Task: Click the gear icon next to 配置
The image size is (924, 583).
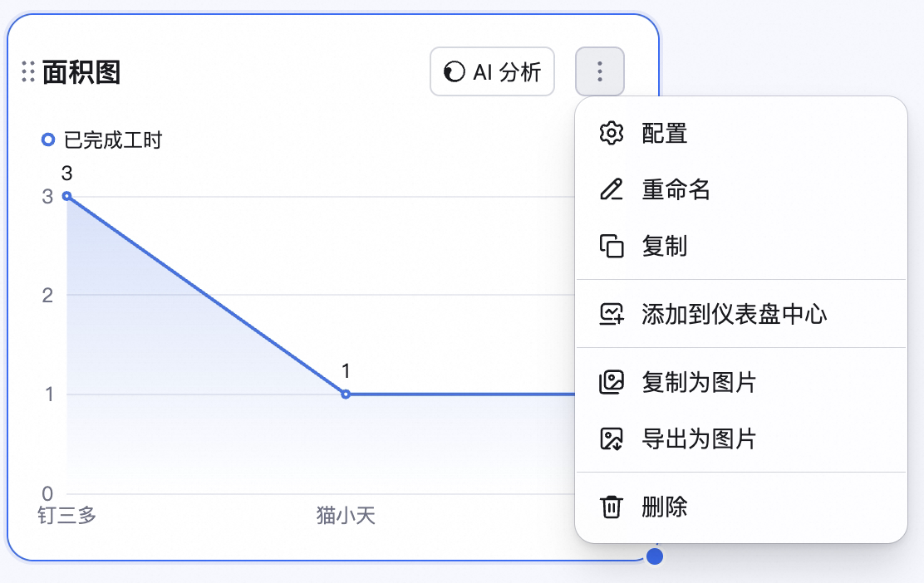Action: coord(611,133)
